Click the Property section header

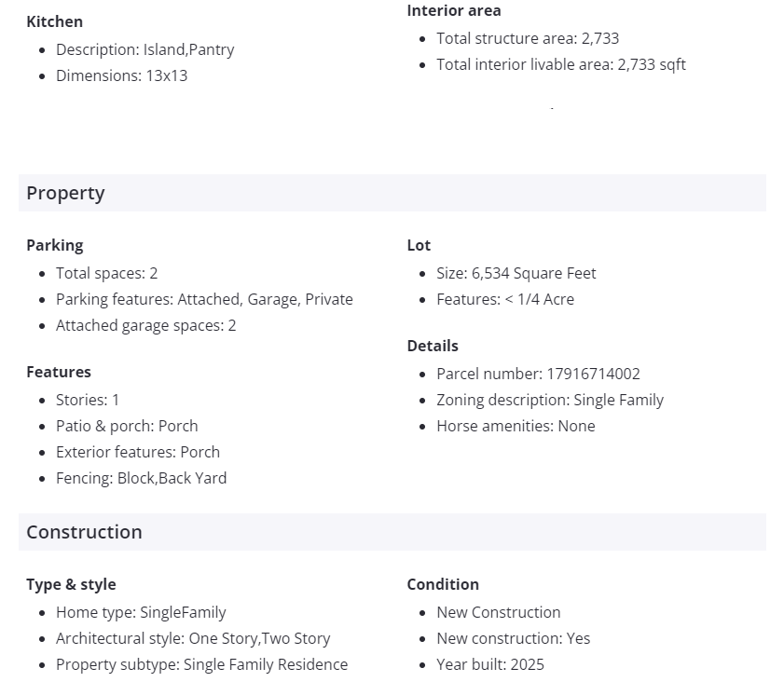[x=65, y=193]
